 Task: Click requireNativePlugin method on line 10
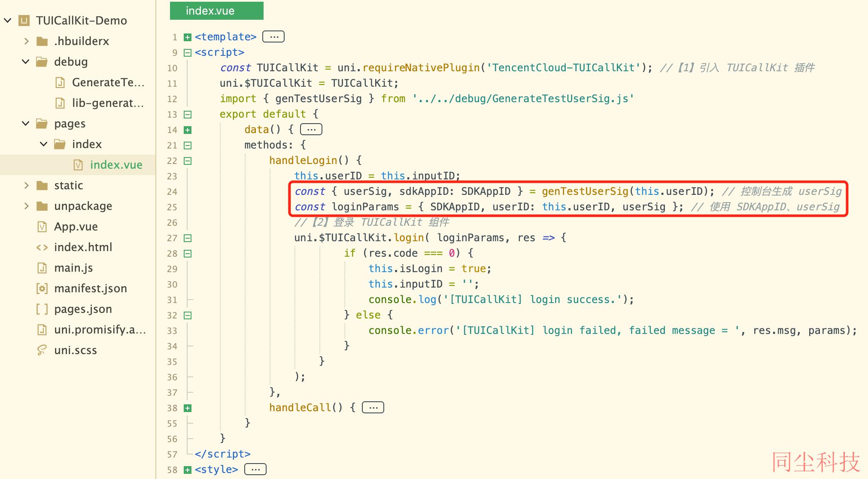[x=421, y=68]
